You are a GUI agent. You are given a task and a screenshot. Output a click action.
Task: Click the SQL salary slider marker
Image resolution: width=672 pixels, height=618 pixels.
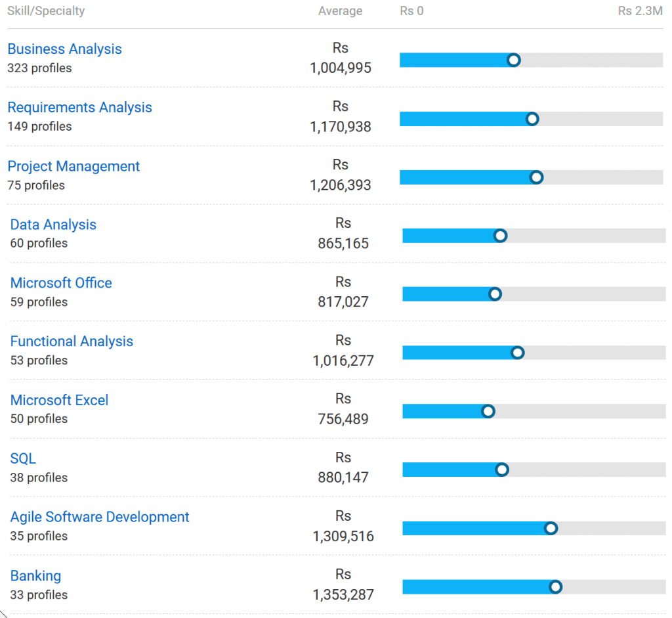[x=502, y=470]
